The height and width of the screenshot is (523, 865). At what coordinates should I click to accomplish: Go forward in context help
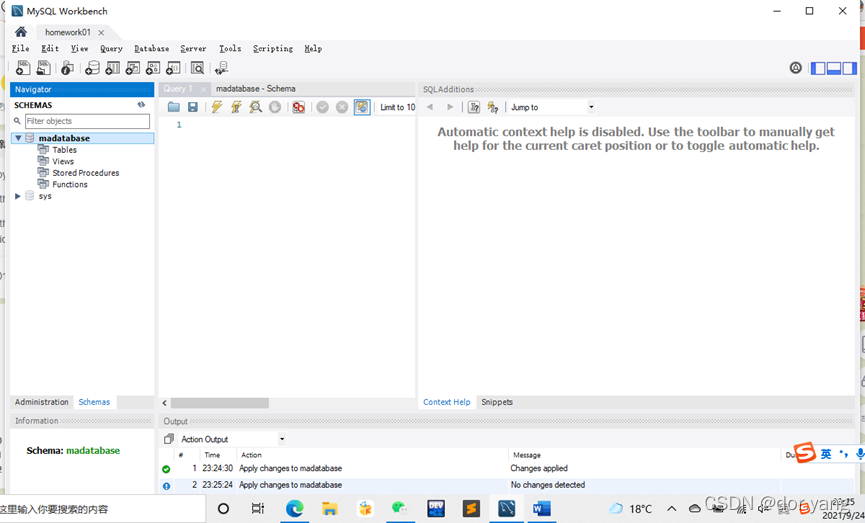[x=450, y=107]
